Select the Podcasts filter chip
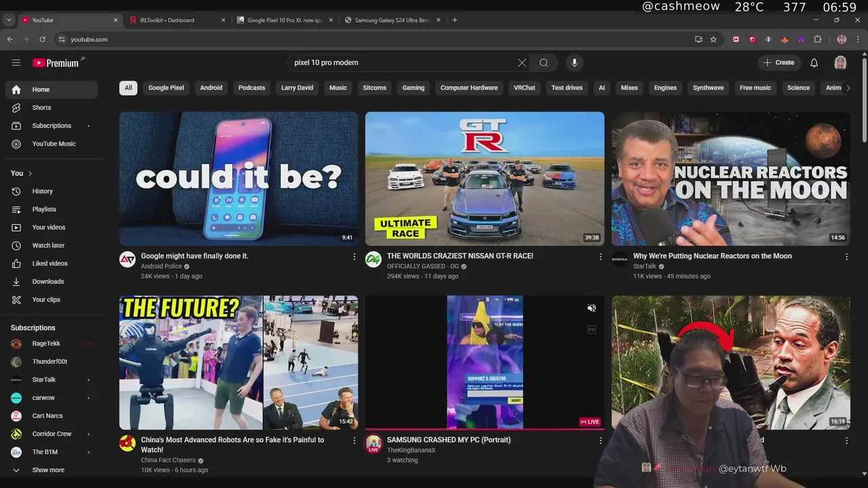This screenshot has height=488, width=868. [252, 87]
